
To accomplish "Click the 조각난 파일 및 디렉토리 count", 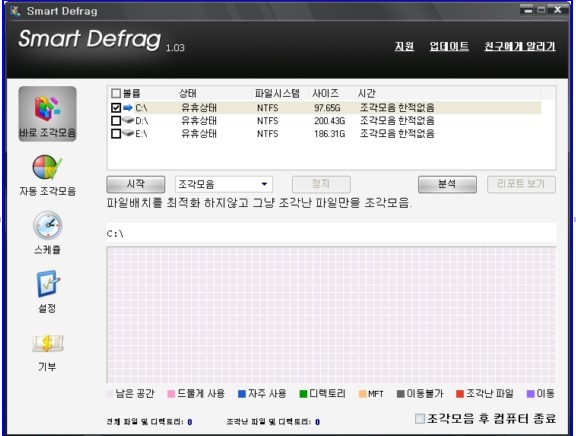I will [317, 422].
